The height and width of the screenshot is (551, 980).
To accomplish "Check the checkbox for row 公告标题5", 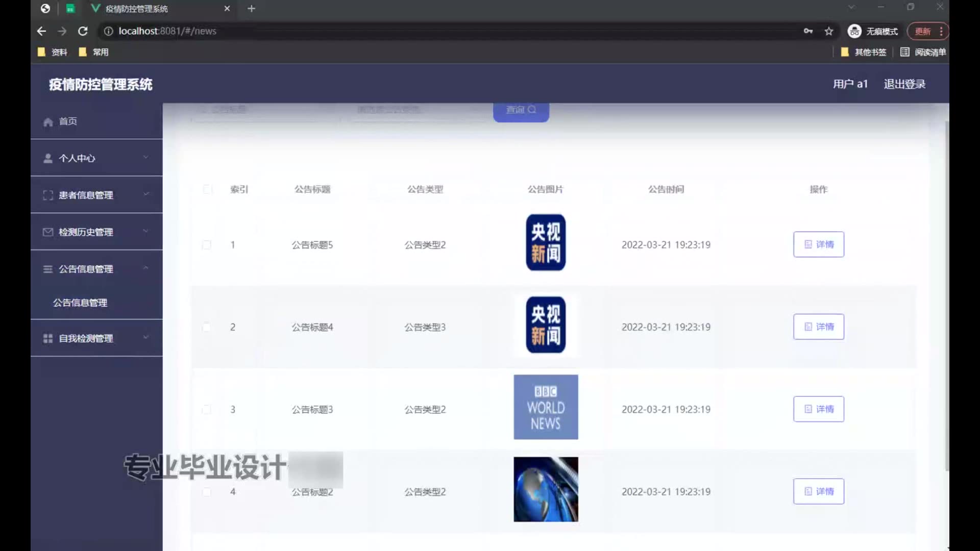I will pos(207,245).
